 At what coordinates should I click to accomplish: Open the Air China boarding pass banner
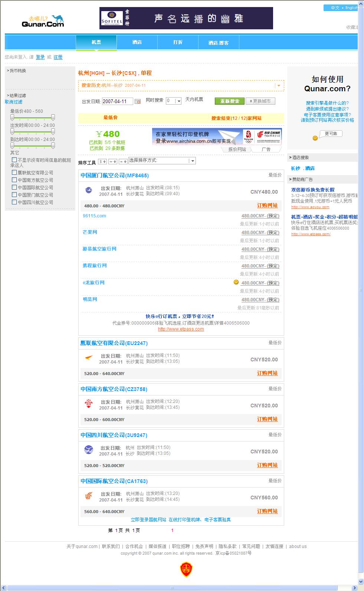coord(217,137)
